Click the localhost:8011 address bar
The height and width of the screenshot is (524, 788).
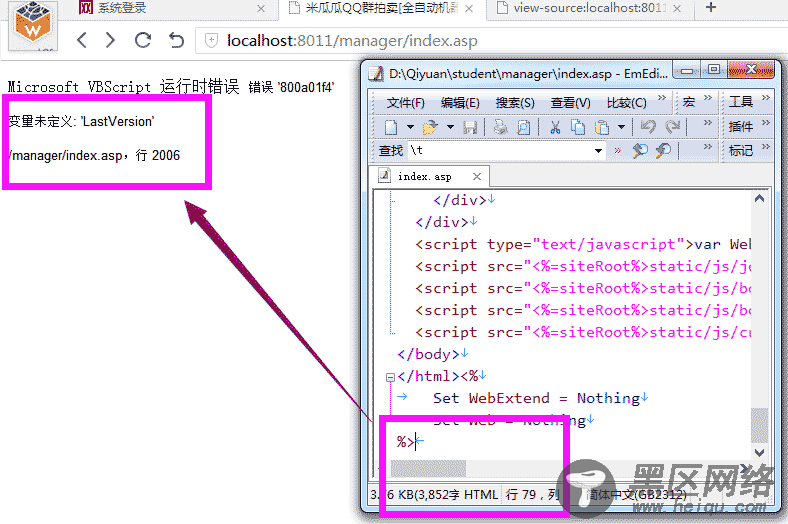[492, 40]
